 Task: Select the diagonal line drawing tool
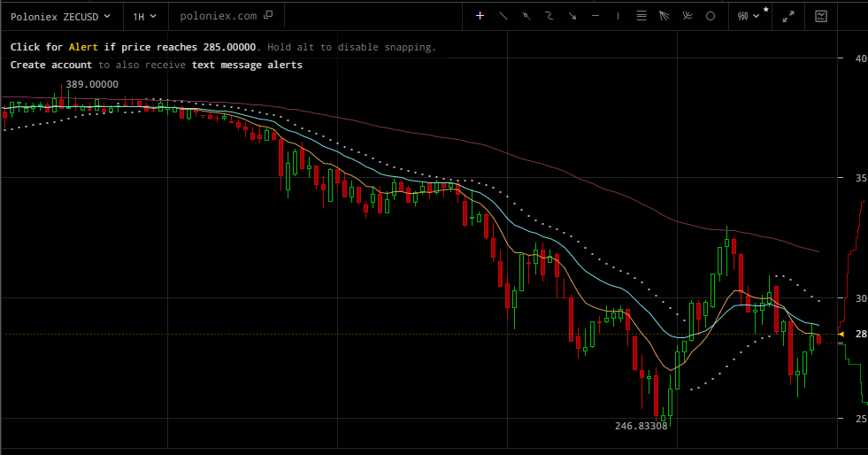click(503, 16)
